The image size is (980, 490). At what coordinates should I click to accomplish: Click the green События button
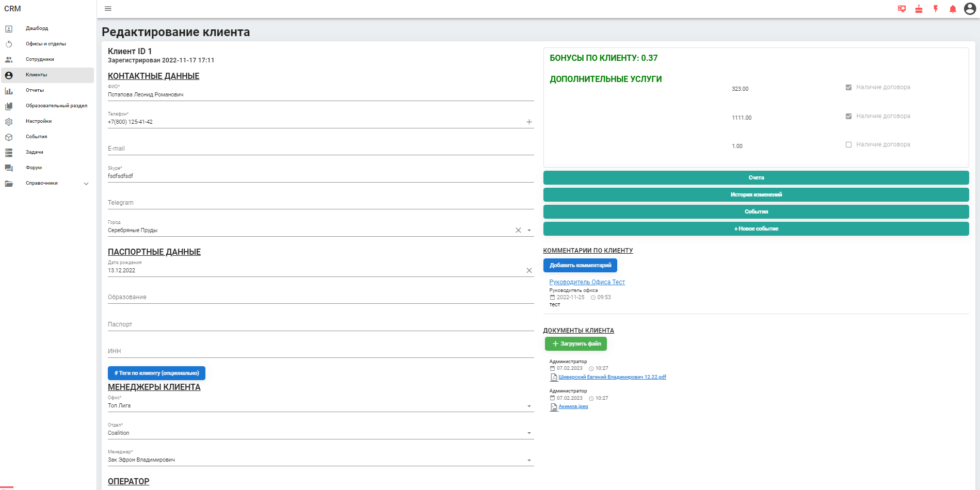tap(756, 211)
